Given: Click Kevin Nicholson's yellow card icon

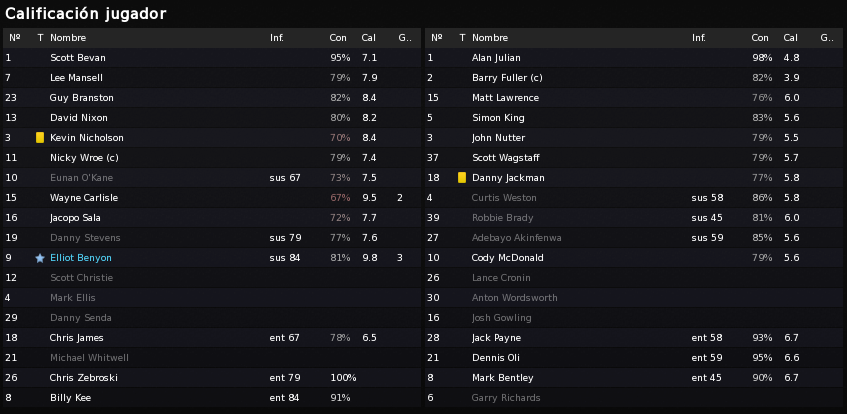Looking at the screenshot, I should coord(40,138).
